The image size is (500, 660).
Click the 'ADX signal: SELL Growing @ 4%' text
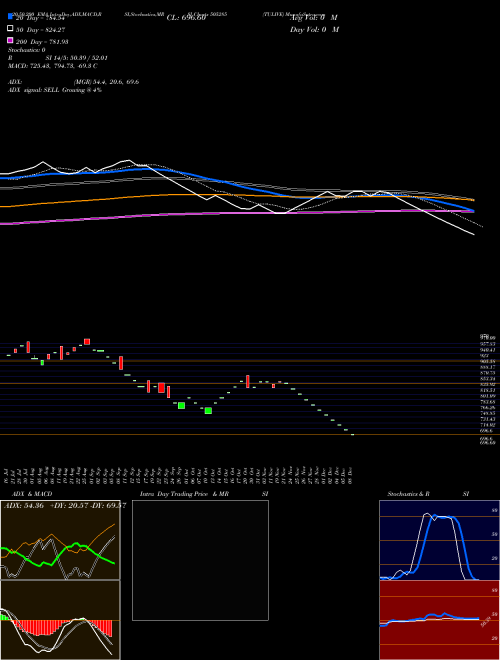[x=55, y=90]
